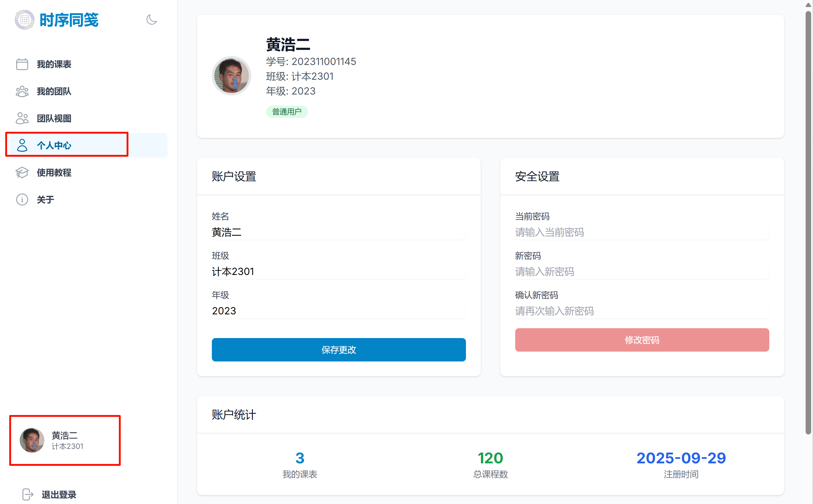Screen dimensions: 813x504
Task: Click the 当前密码 password field
Action: (x=642, y=232)
